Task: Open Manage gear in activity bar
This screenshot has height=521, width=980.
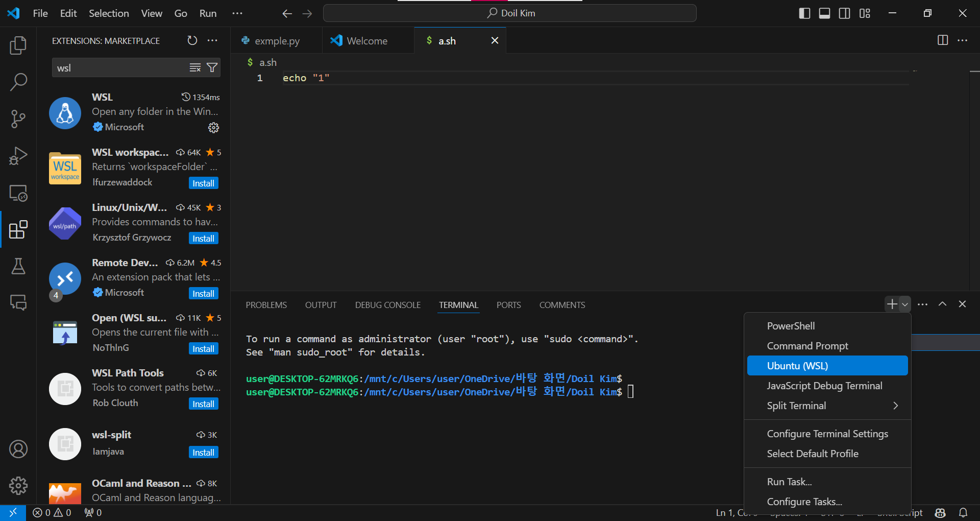Action: pyautogui.click(x=18, y=486)
